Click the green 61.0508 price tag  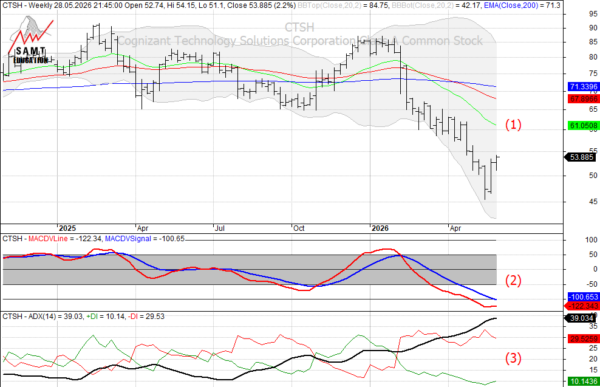click(x=583, y=126)
